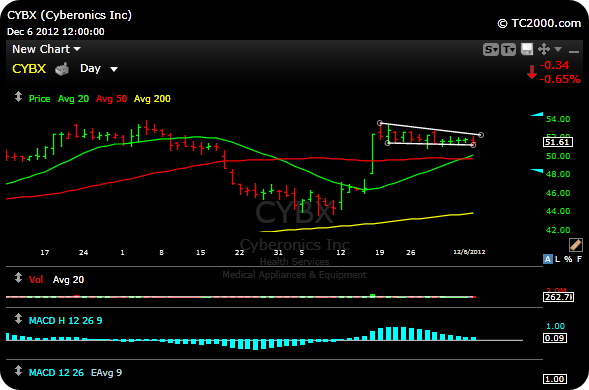Click the MACD H pane resize arrows icon
589x390 pixels.
[18, 319]
